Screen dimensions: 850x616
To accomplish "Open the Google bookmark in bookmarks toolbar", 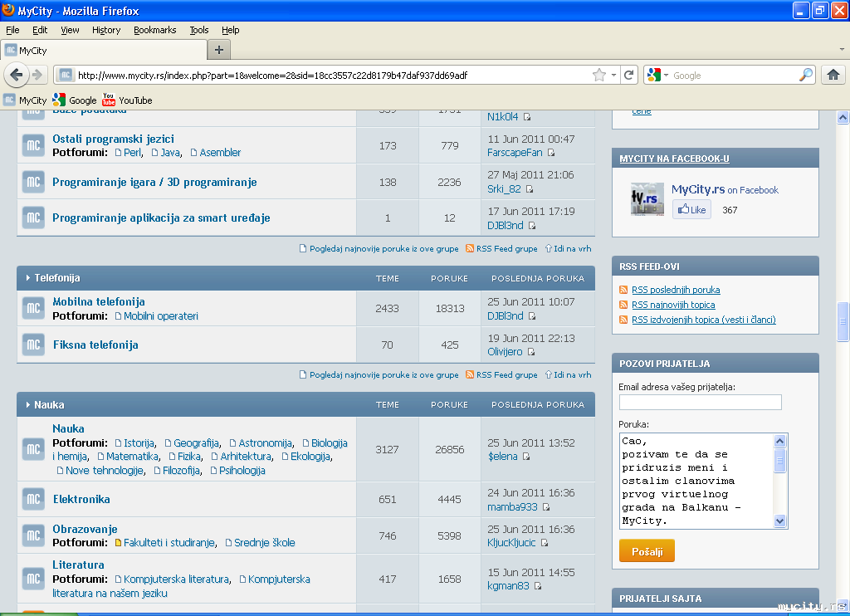I will point(74,100).
